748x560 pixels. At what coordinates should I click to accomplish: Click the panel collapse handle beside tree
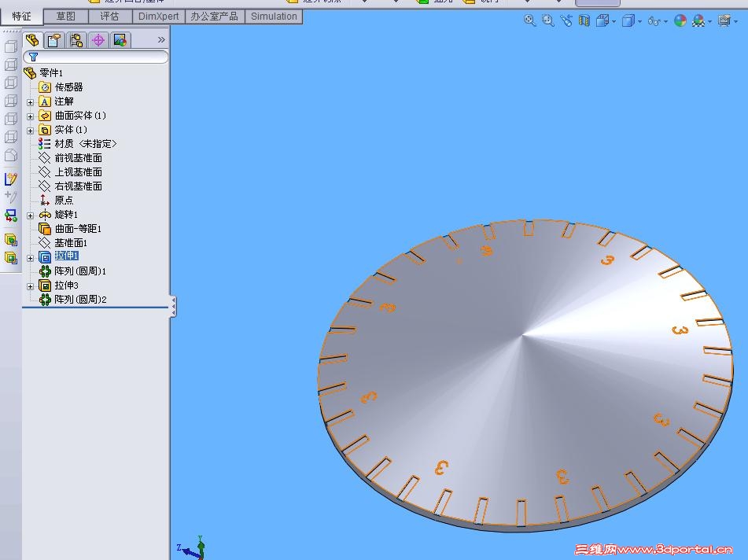tap(174, 306)
